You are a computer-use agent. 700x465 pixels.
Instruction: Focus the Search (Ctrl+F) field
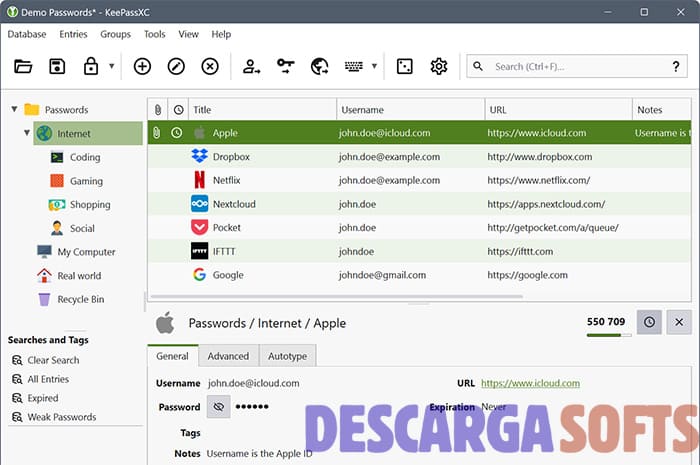[x=576, y=66]
